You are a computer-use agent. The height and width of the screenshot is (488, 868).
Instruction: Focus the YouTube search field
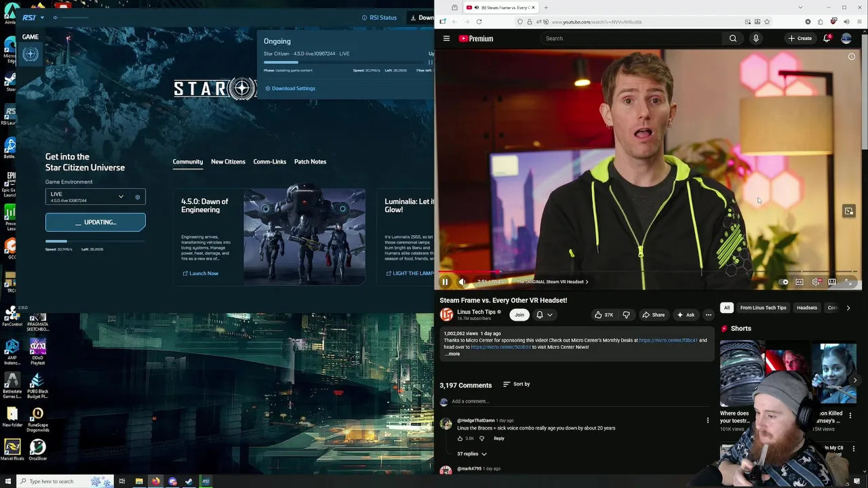coord(631,39)
